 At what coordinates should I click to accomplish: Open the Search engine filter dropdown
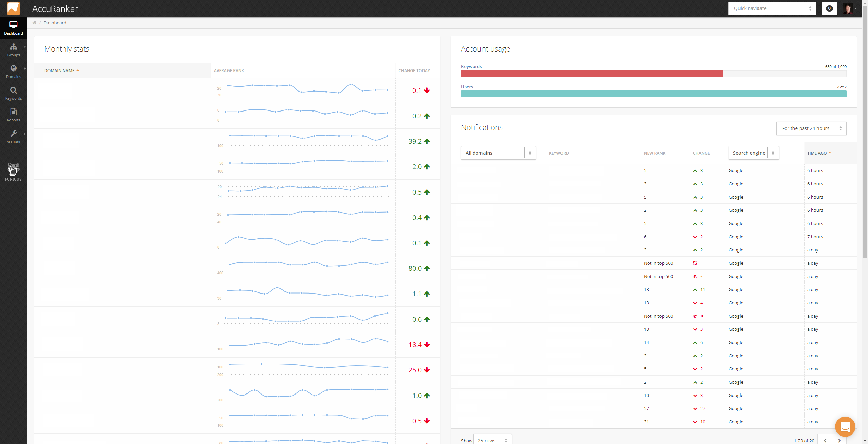[x=753, y=153]
